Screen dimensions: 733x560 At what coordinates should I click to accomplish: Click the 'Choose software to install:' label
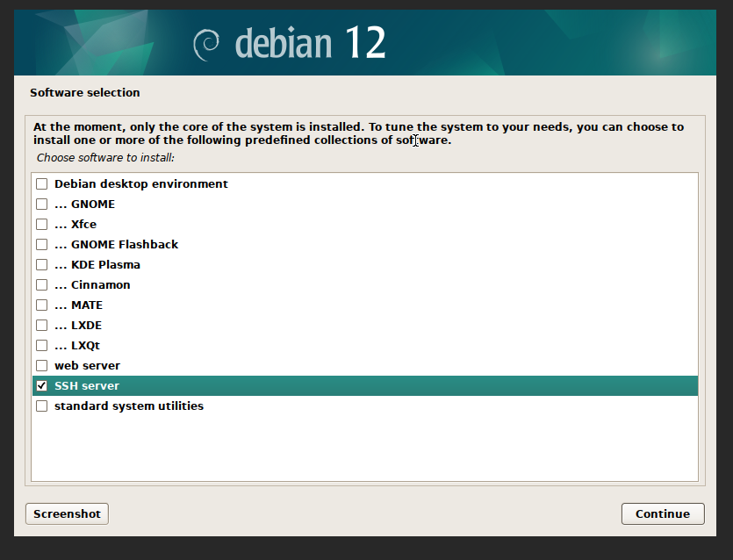pos(105,158)
